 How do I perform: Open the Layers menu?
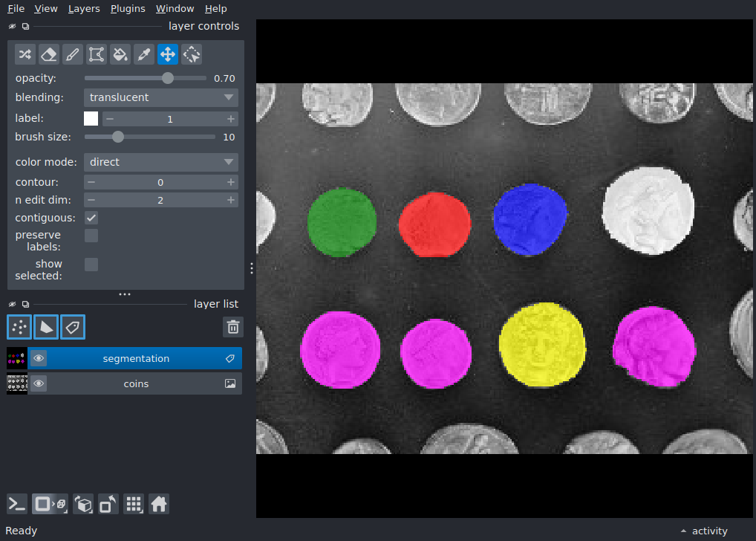click(84, 9)
